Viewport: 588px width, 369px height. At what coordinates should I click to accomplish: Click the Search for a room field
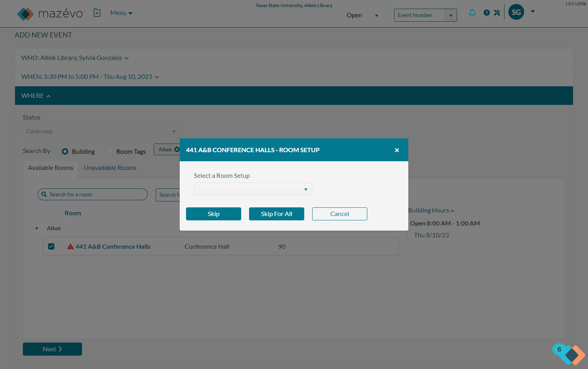pos(93,194)
